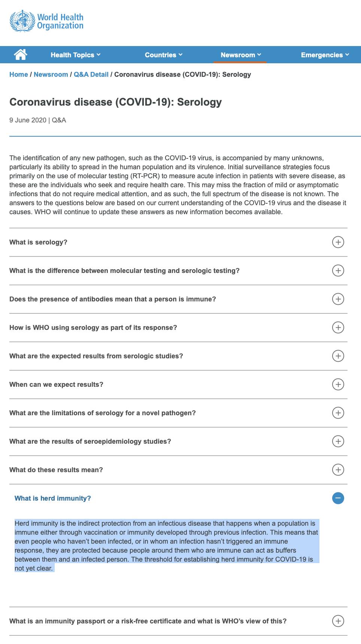
Task: Follow the Home breadcrumb link
Action: (19, 75)
